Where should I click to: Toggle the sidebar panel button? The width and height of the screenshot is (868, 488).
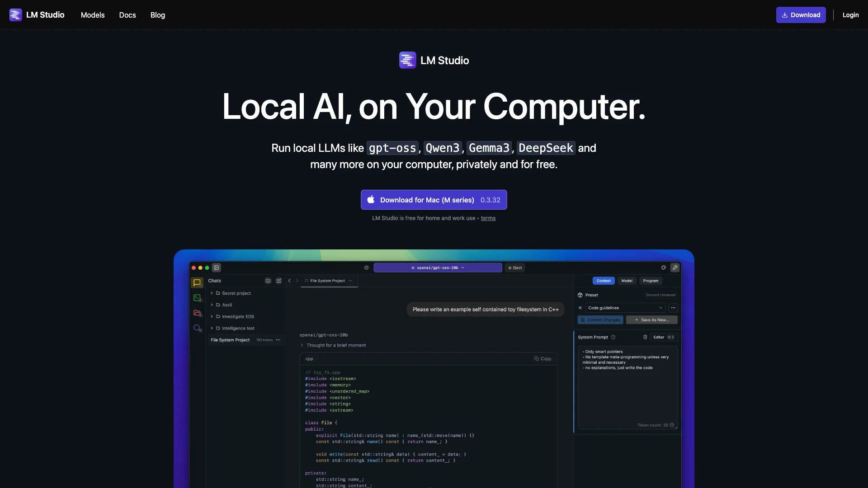pyautogui.click(x=217, y=267)
